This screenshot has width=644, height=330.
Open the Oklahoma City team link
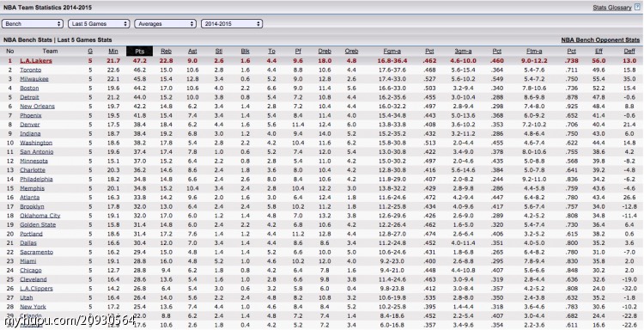pos(40,216)
